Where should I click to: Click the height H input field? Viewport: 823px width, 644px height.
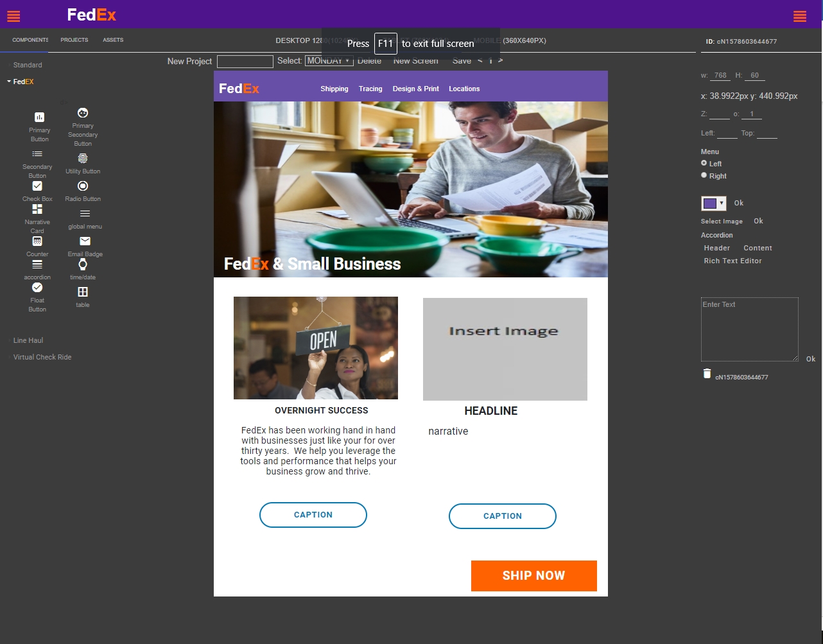[x=755, y=76]
